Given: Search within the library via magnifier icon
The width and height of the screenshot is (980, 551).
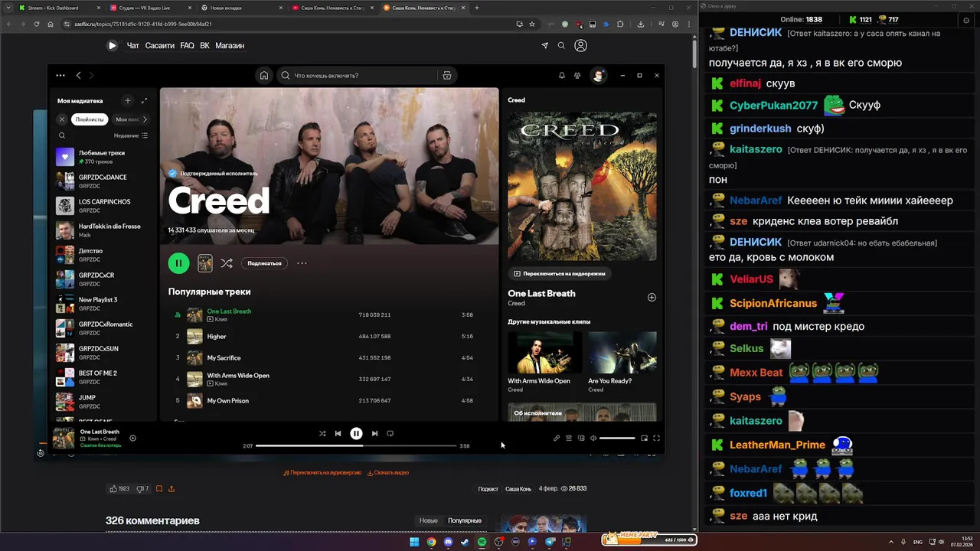Looking at the screenshot, I should pyautogui.click(x=62, y=135).
